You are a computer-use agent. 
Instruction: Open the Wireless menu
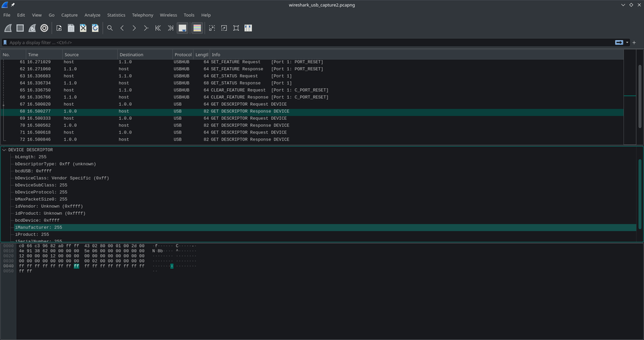(x=168, y=15)
